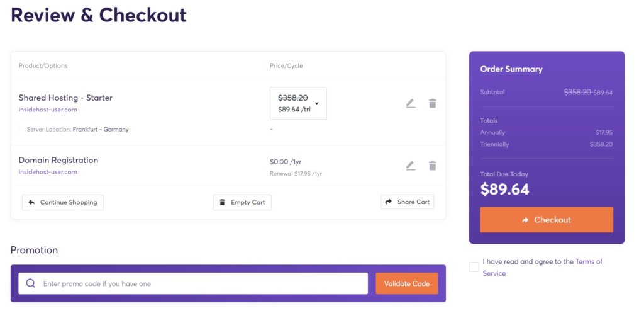Click the trash icon in Empty Cart
This screenshot has height=318, width=644.
pos(222,202)
